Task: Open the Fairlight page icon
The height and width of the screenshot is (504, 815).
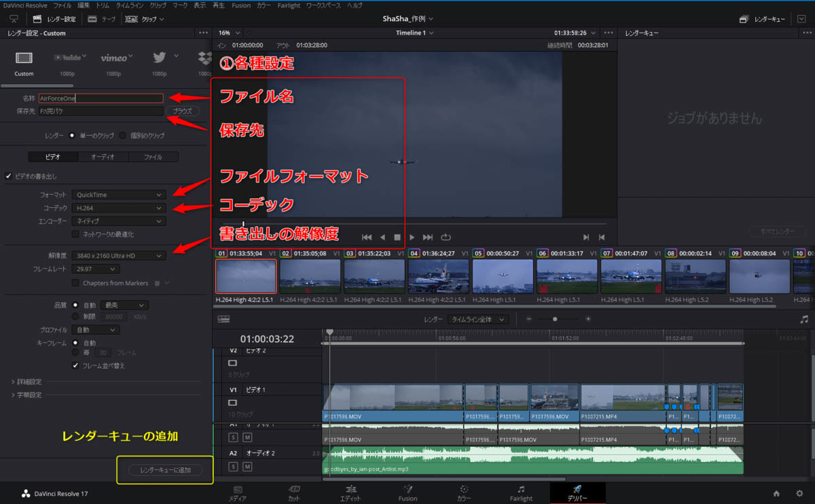Action: tap(521, 490)
